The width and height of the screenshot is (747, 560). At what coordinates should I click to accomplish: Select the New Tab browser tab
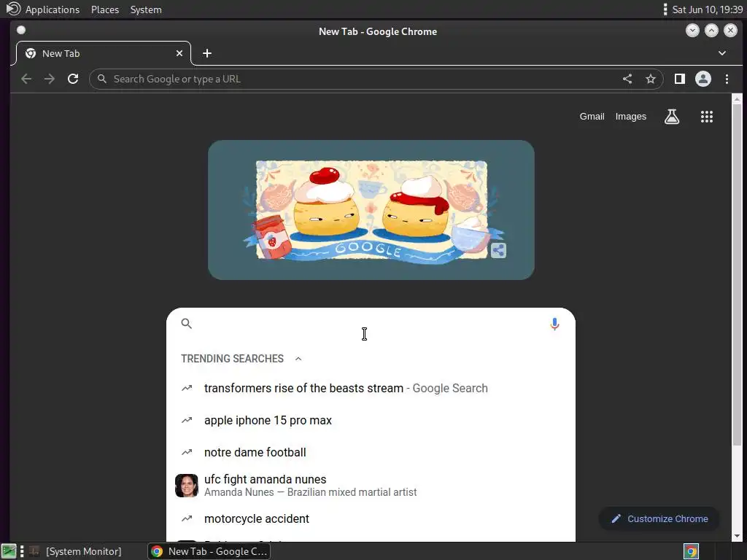point(104,53)
